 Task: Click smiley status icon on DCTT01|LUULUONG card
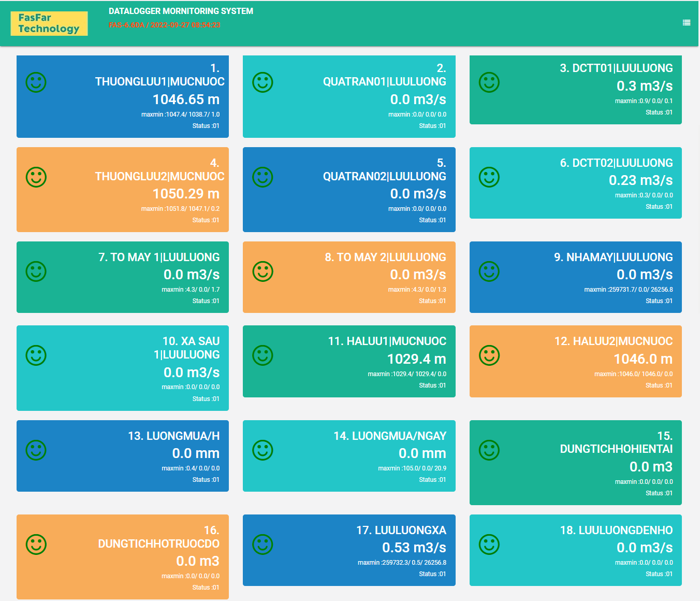tap(489, 82)
